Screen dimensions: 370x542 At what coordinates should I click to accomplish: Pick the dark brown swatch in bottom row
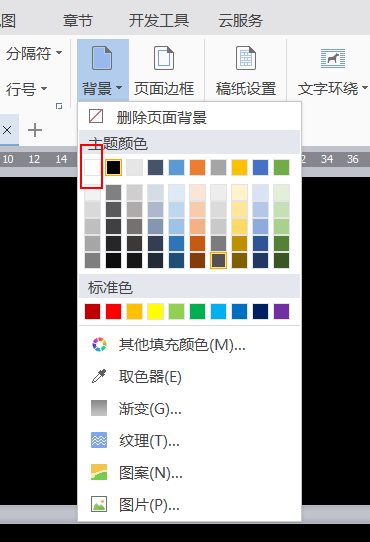197,260
